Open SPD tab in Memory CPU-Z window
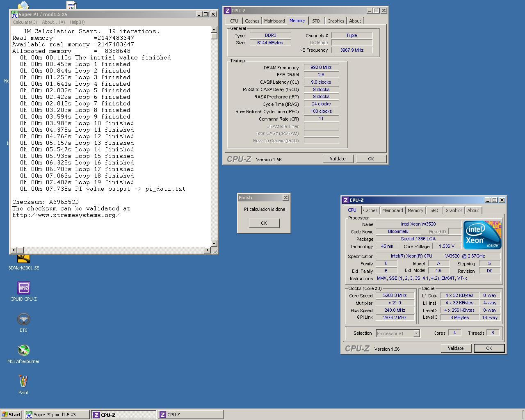The width and height of the screenshot is (525, 420). pos(316,21)
